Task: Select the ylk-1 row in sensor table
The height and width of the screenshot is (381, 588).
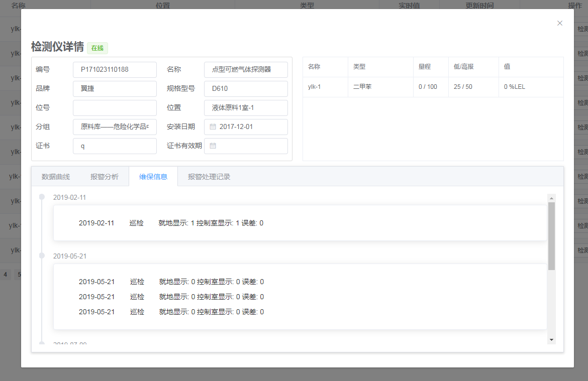Action: click(433, 87)
